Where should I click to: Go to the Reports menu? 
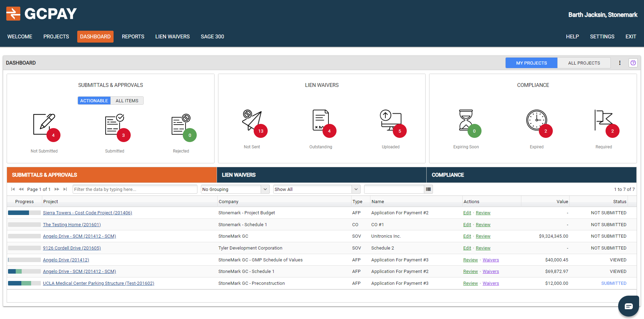click(x=133, y=37)
